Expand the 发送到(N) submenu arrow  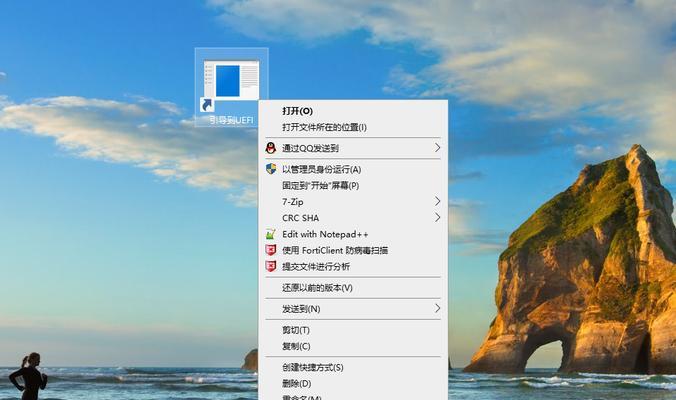[x=437, y=309]
